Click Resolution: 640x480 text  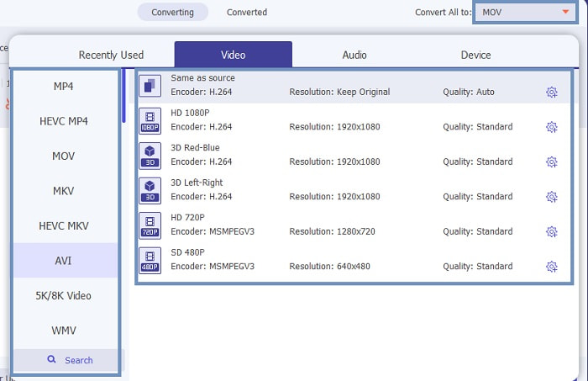pos(329,267)
